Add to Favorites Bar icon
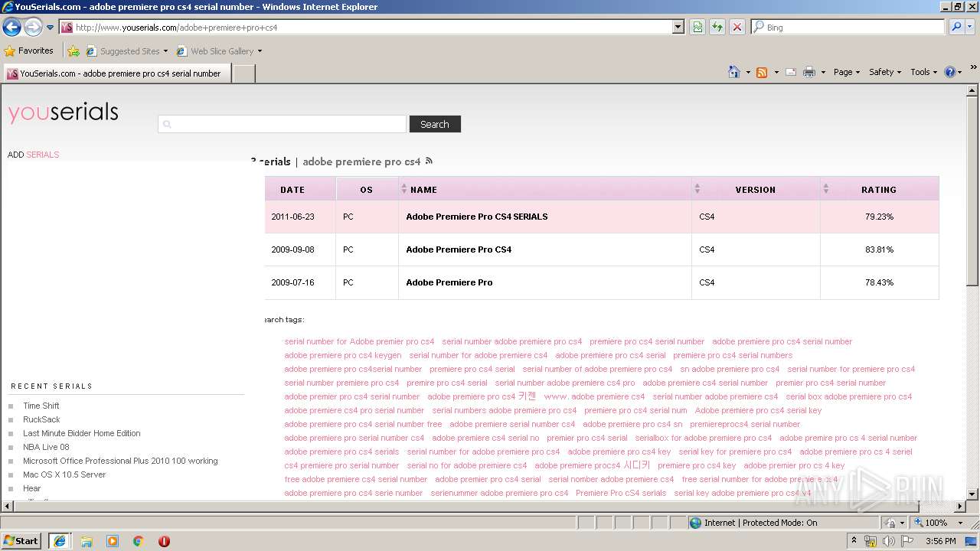The height and width of the screenshot is (551, 980). pos(73,51)
